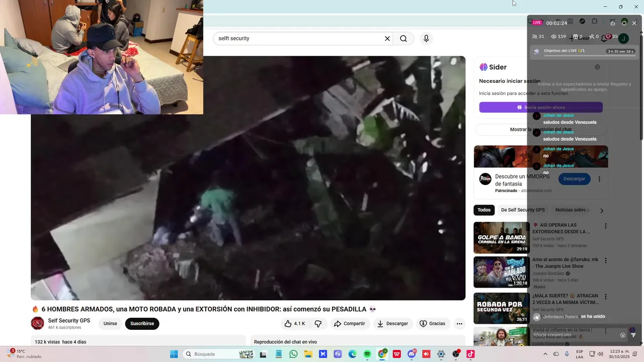Open File Explorer from the taskbar
Viewport: 644px width, 362px height.
coord(307,354)
